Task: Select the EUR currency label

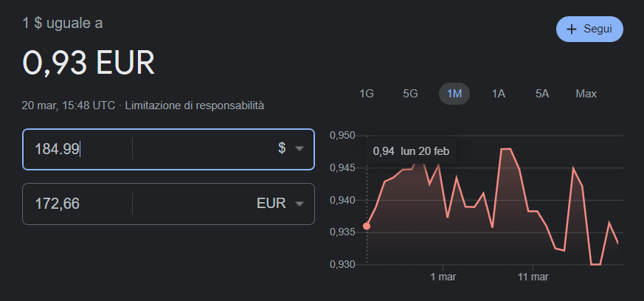Action: pyautogui.click(x=271, y=204)
